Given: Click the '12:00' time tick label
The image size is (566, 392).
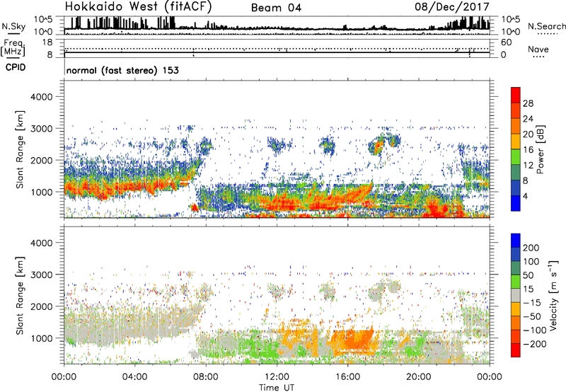Looking at the screenshot, I should (x=277, y=377).
